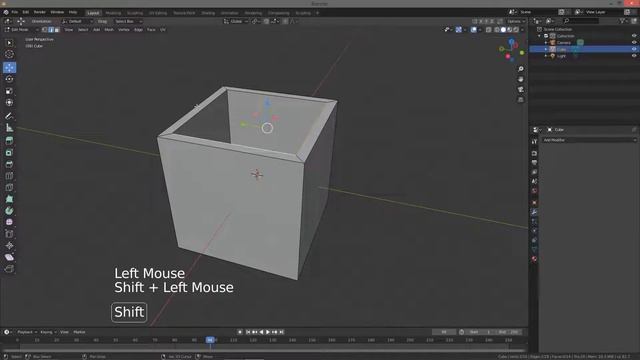Expand the Camera item in outliner
Viewport: 640px width, 360px height.
(x=546, y=42)
